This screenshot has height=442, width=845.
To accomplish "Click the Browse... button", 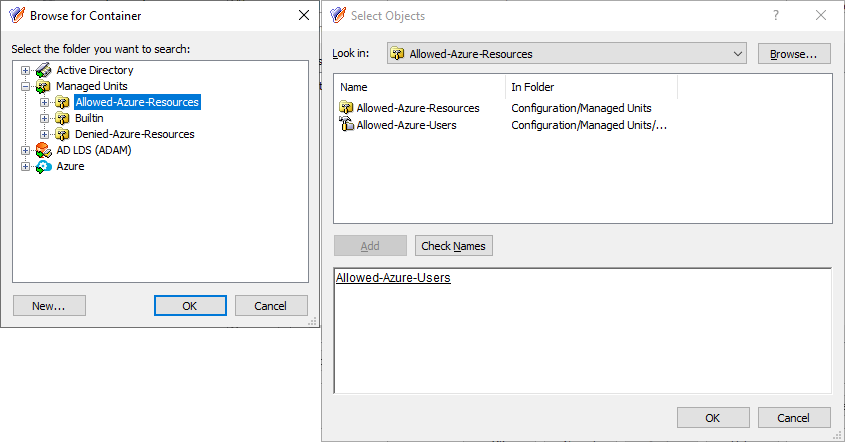I will pos(794,54).
